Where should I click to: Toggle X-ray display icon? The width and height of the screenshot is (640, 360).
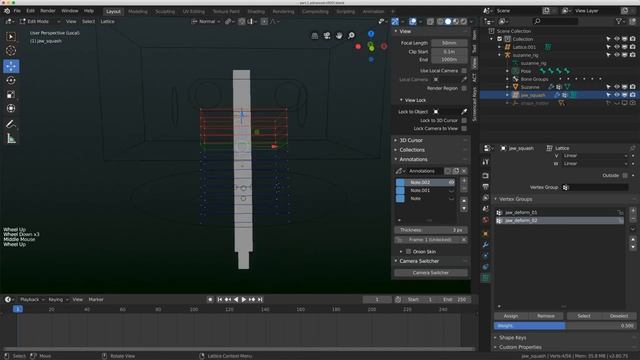point(430,21)
